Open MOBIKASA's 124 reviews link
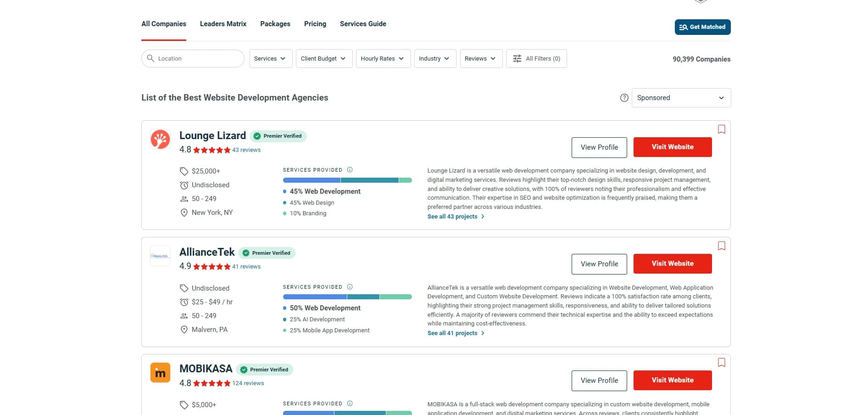Viewport: 868px width, 415px height. click(x=248, y=383)
